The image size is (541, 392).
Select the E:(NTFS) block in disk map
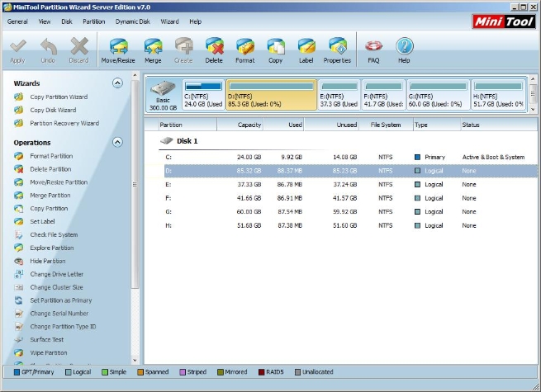pyautogui.click(x=339, y=95)
